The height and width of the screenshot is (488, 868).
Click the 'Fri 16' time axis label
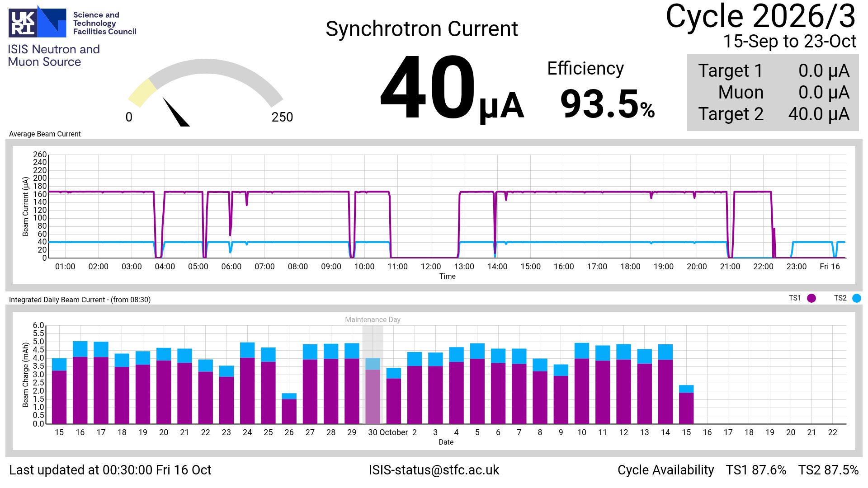click(830, 267)
